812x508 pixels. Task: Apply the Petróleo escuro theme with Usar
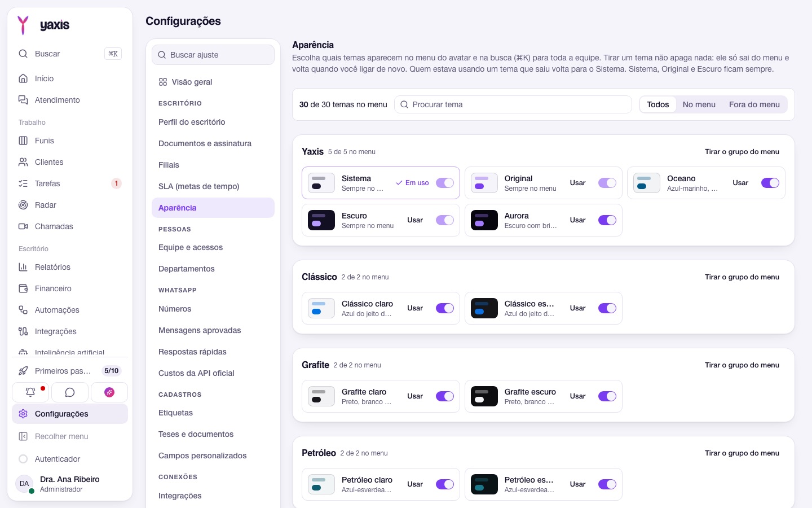point(577,484)
